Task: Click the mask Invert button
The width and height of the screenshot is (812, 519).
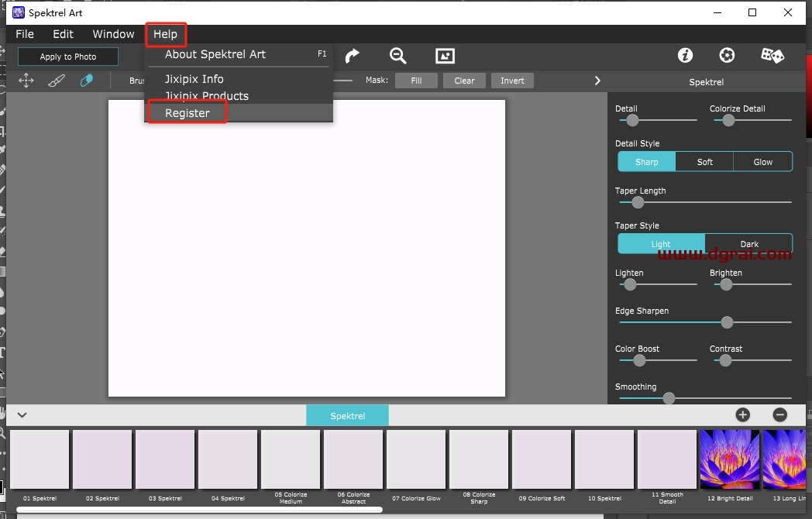Action: (x=512, y=81)
